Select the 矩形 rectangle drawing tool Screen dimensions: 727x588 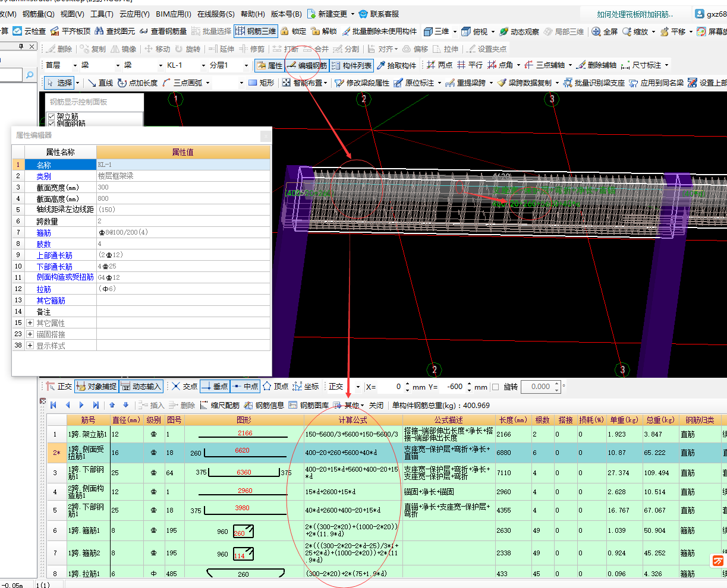261,83
